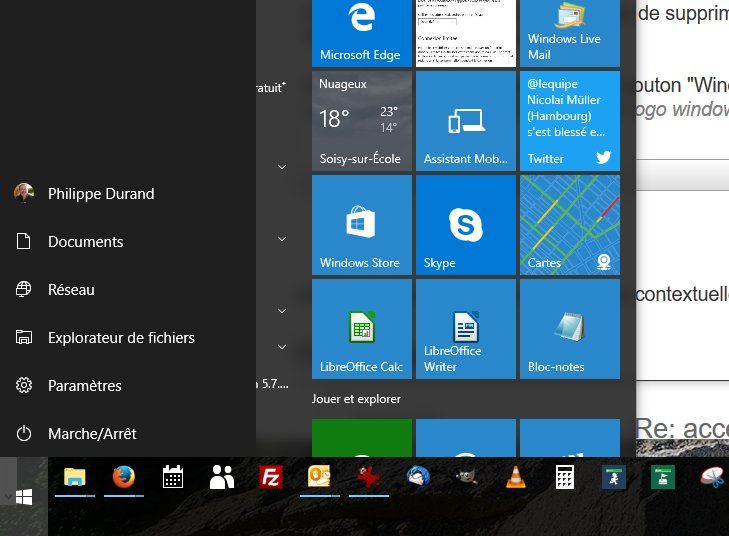729x536 pixels.
Task: Open Paramètres from the Start menu
Action: (128, 385)
